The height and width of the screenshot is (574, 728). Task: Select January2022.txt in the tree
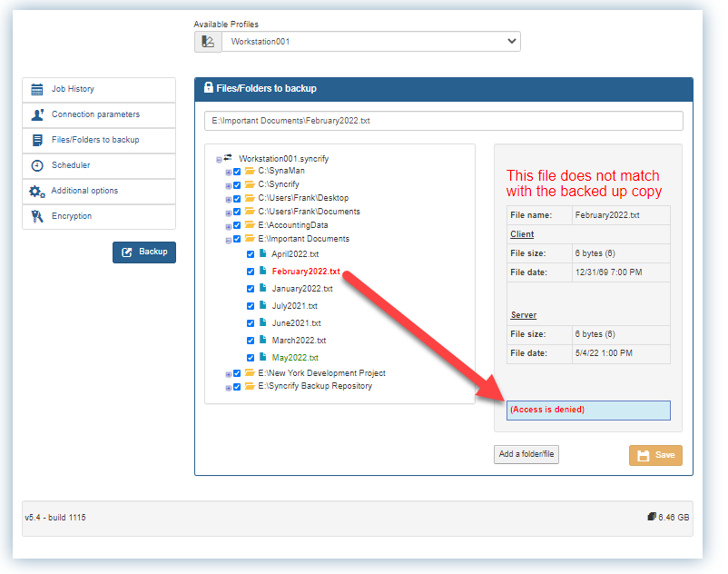(x=302, y=289)
